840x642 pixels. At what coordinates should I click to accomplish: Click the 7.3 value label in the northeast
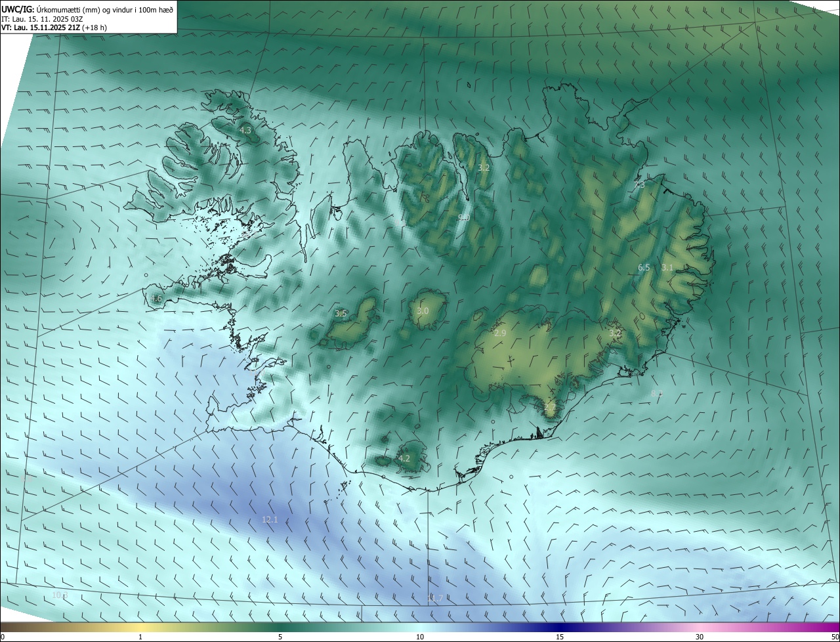point(639,185)
